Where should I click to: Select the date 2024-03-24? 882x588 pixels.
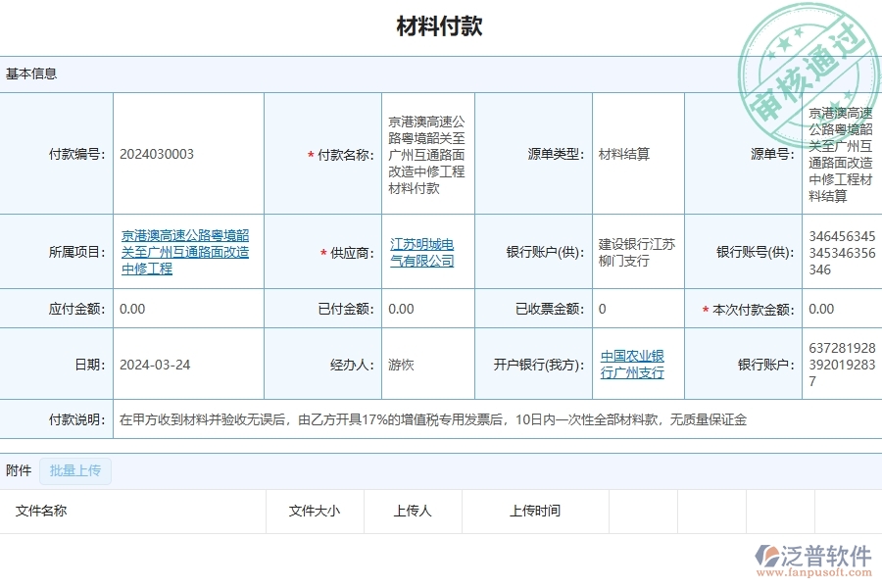(x=153, y=363)
